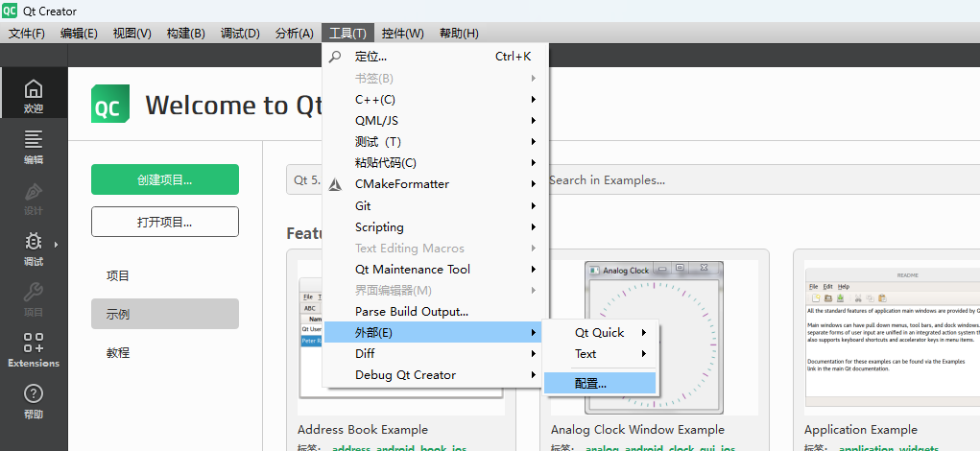980x451 pixels.
Task: Close the 工具(T) menu
Action: click(x=348, y=34)
